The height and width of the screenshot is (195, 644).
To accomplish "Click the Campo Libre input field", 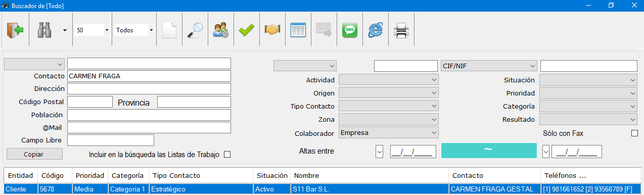I will coord(111,140).
